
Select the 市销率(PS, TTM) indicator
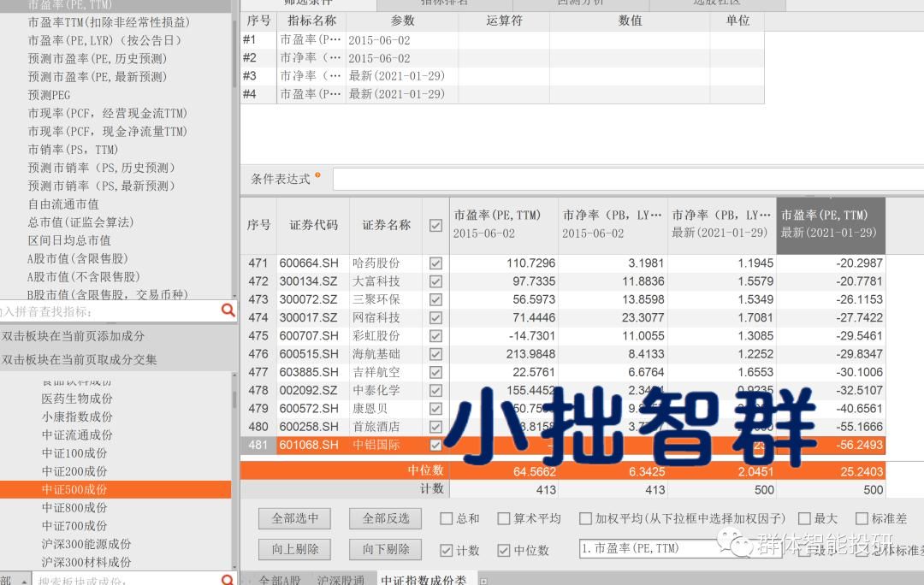pos(73,150)
